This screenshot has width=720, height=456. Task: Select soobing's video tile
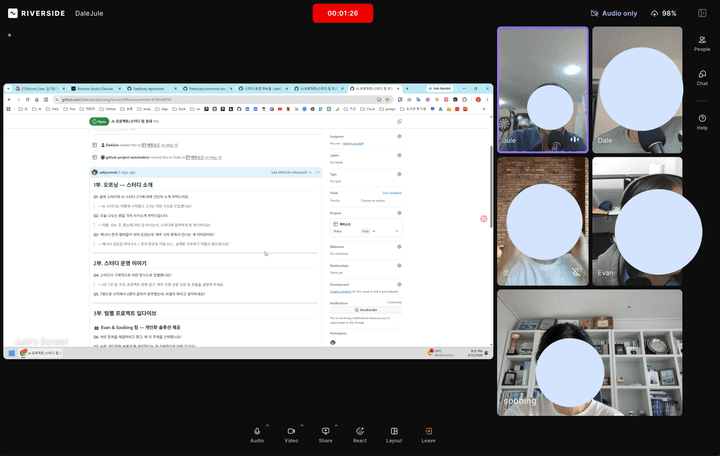590,353
